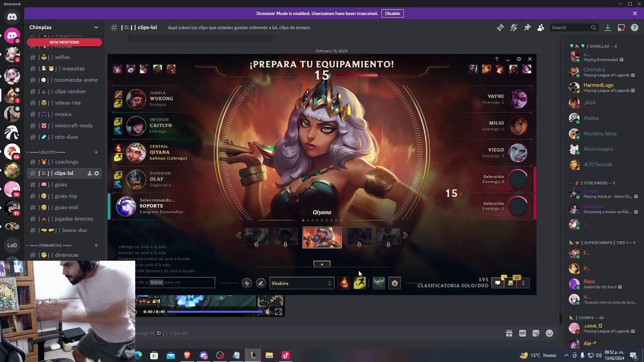Open the selfies channel
The image size is (644, 362).
pyautogui.click(x=64, y=57)
